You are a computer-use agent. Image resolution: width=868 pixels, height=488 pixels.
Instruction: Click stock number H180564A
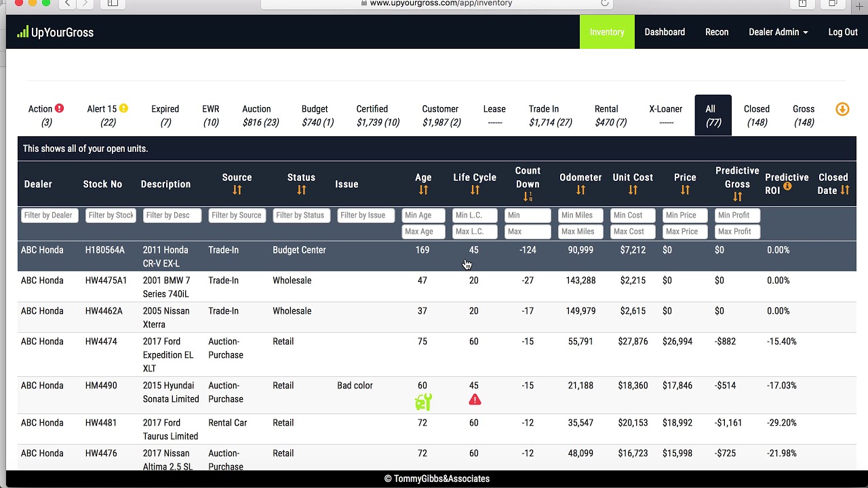click(105, 250)
